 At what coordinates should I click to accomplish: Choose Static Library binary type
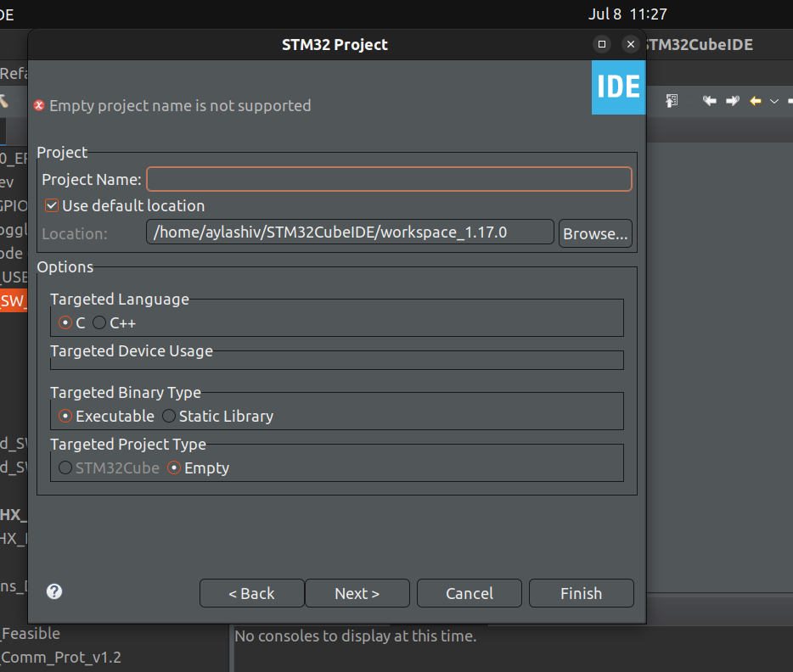pos(168,416)
